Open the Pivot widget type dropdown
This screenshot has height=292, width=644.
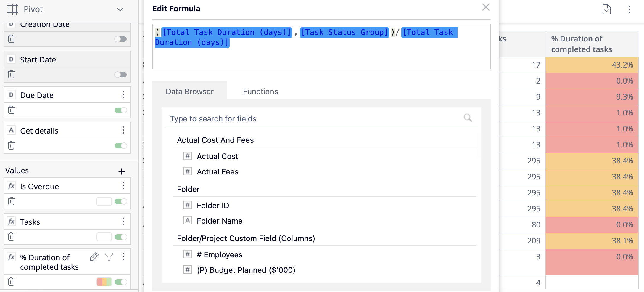coord(120,9)
